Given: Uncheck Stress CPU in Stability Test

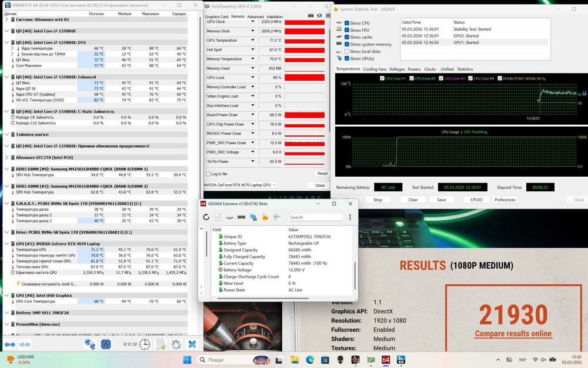Looking at the screenshot, I should (x=347, y=23).
